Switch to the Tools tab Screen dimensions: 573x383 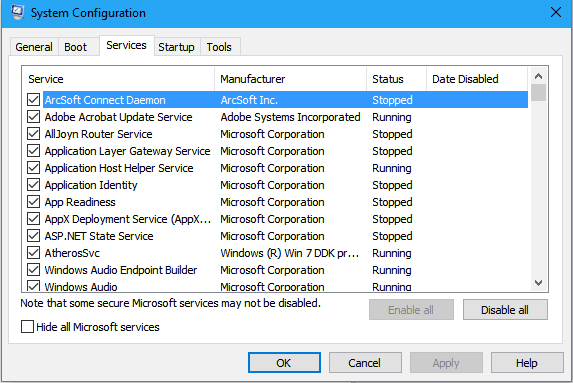pyautogui.click(x=219, y=47)
